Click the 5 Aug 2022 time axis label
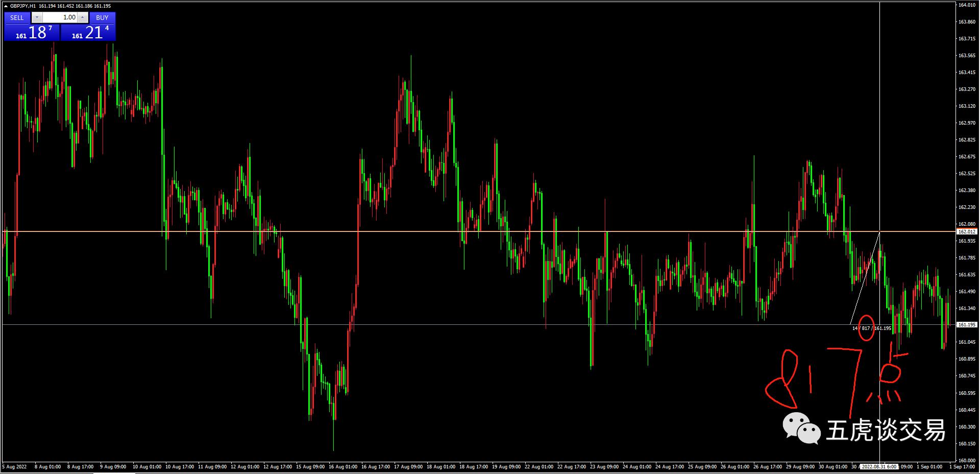980x474 pixels. coord(14,467)
